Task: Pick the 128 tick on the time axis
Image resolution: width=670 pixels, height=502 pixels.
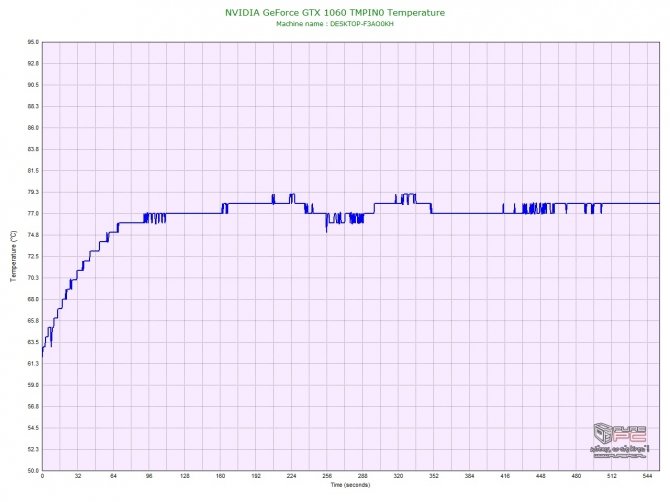Action: click(185, 476)
